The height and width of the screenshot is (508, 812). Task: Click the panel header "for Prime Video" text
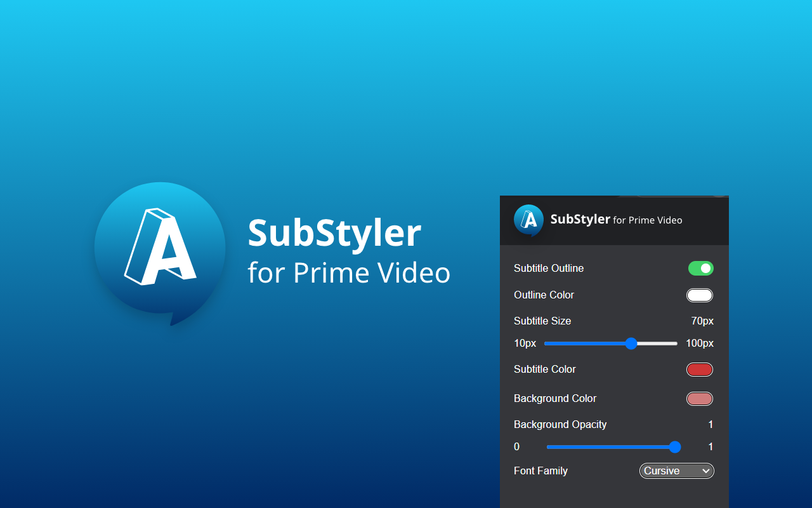coord(647,220)
